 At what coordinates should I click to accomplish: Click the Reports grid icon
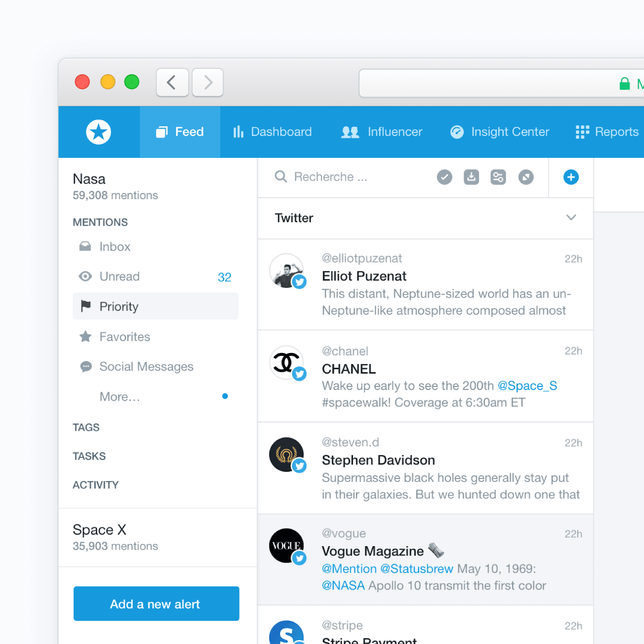click(582, 132)
